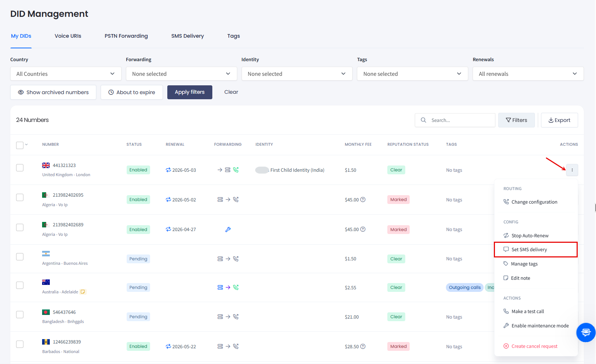596x364 pixels.
Task: Select the My DIDs tab
Action: pyautogui.click(x=21, y=36)
